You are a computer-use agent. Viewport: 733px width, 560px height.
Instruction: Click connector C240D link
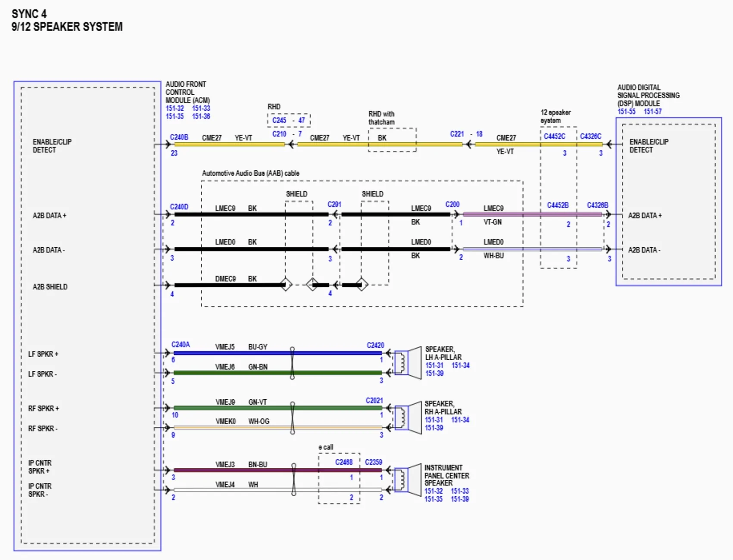coord(179,207)
